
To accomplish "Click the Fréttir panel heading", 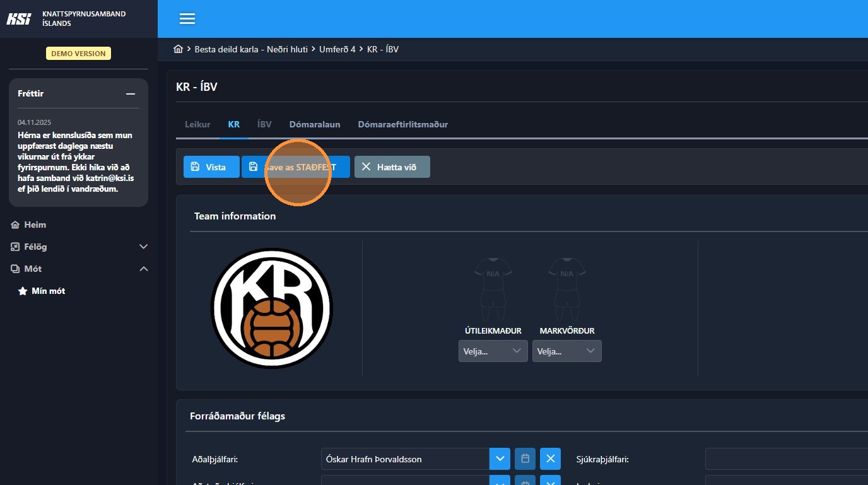I will 30,93.
